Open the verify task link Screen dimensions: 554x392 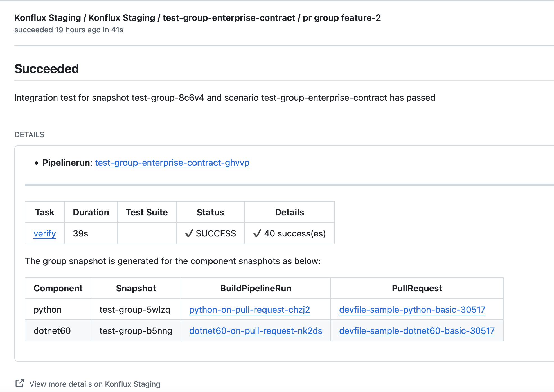click(x=45, y=233)
